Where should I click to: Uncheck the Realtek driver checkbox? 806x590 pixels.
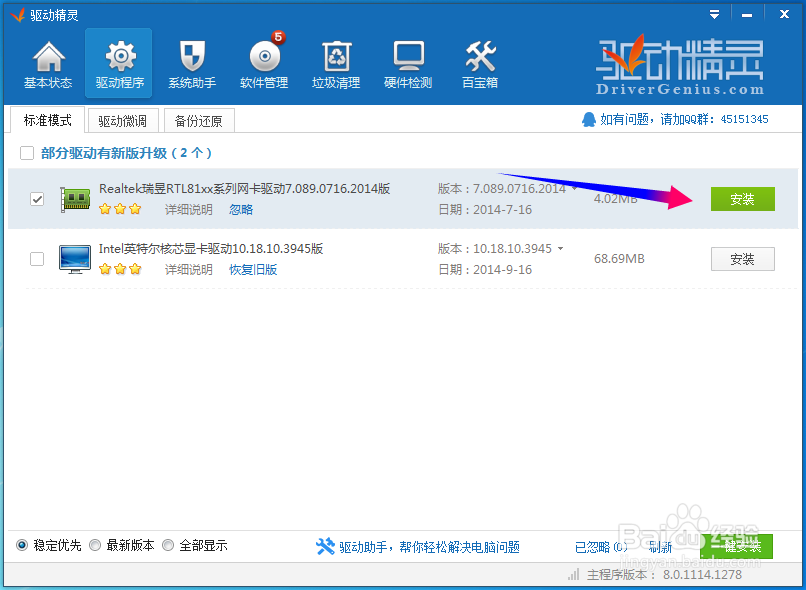click(x=37, y=198)
